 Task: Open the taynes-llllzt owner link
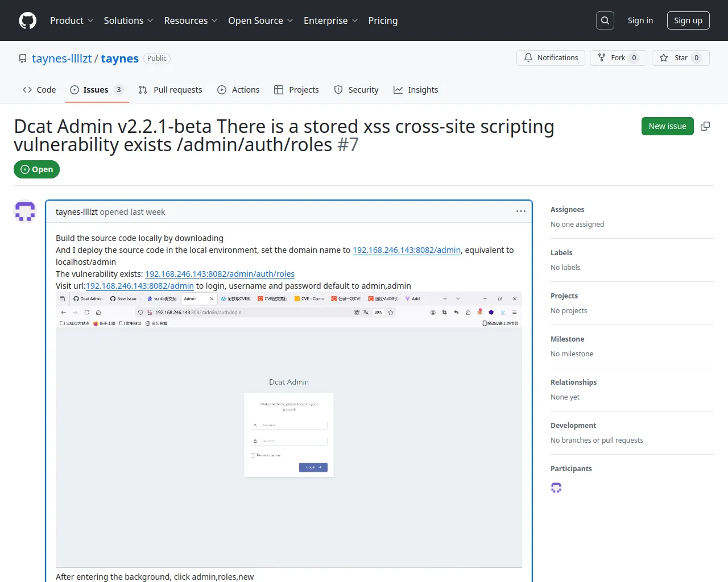[x=62, y=59]
